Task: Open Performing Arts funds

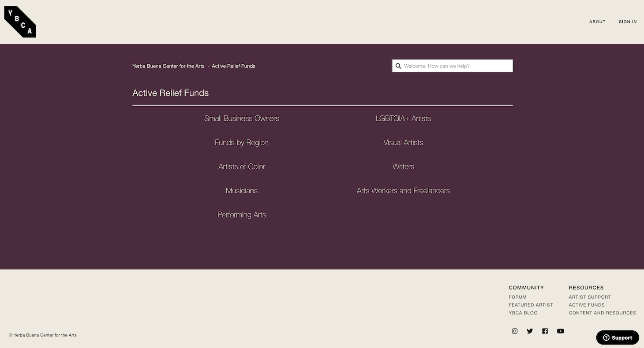Action: tap(242, 215)
